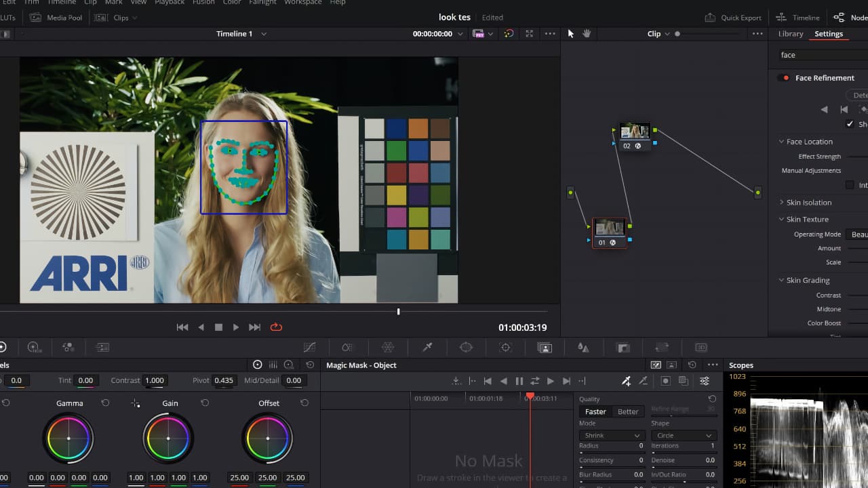The height and width of the screenshot is (488, 868).
Task: Click the viewer play forward button
Action: (x=236, y=327)
